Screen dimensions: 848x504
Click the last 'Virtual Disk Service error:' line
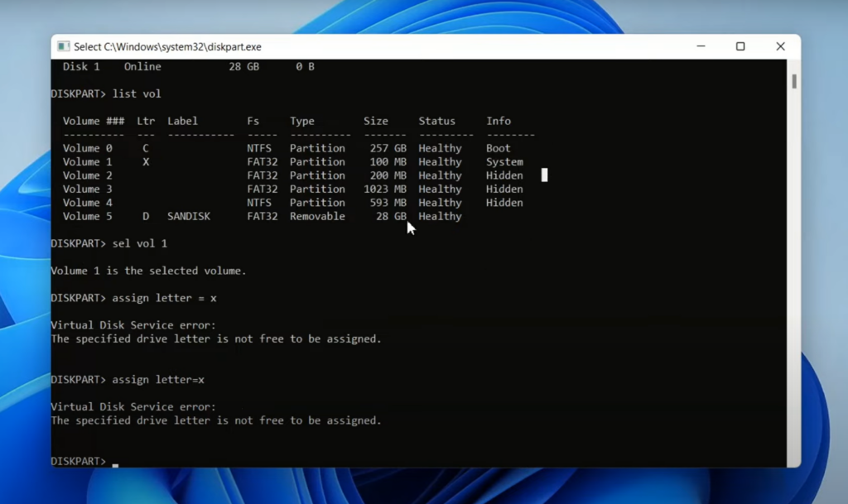pos(133,407)
